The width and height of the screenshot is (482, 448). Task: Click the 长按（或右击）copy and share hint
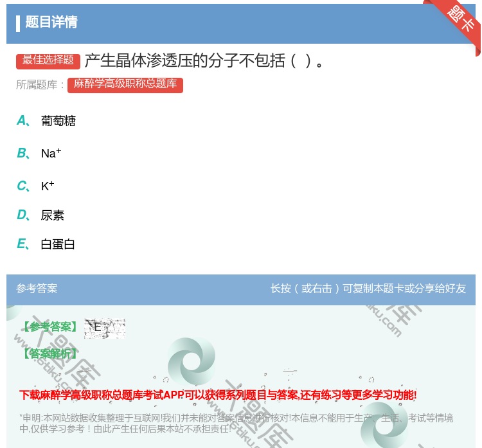click(x=368, y=289)
